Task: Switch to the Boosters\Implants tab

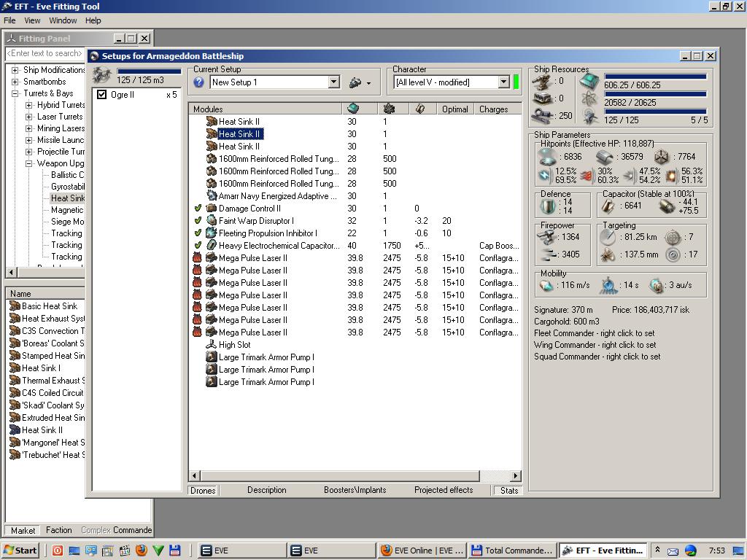Action: point(355,490)
